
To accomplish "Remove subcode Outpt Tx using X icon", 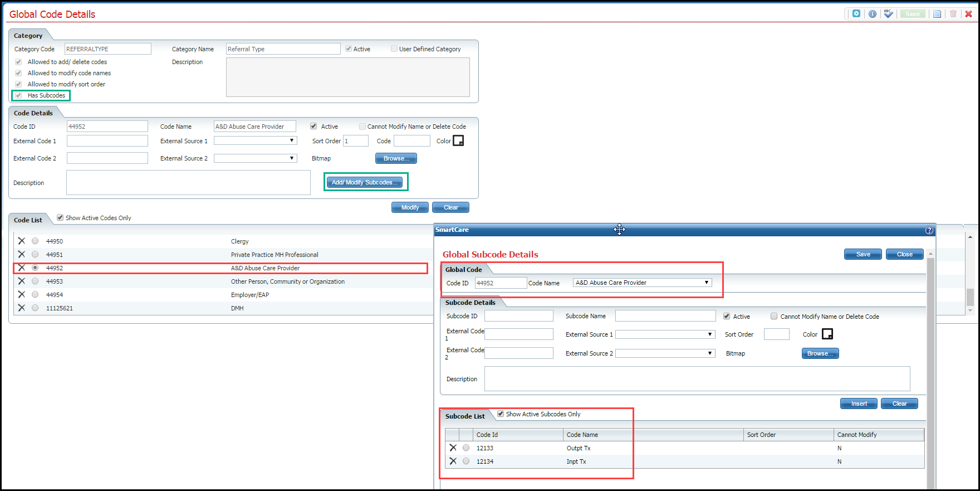I will (453, 448).
